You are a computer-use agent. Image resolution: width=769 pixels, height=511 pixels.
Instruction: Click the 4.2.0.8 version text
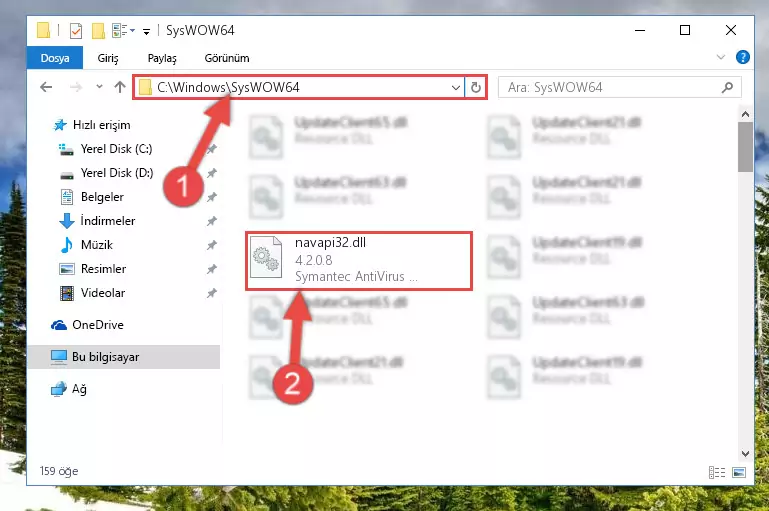coord(313,260)
